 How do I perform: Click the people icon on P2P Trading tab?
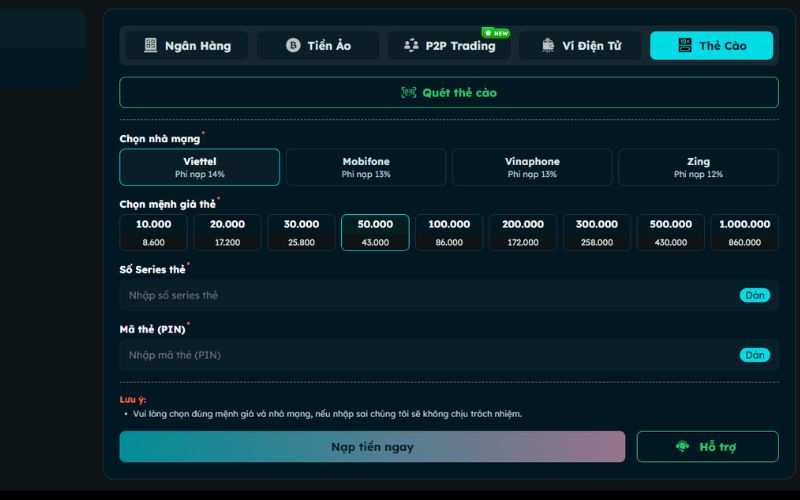pyautogui.click(x=411, y=45)
